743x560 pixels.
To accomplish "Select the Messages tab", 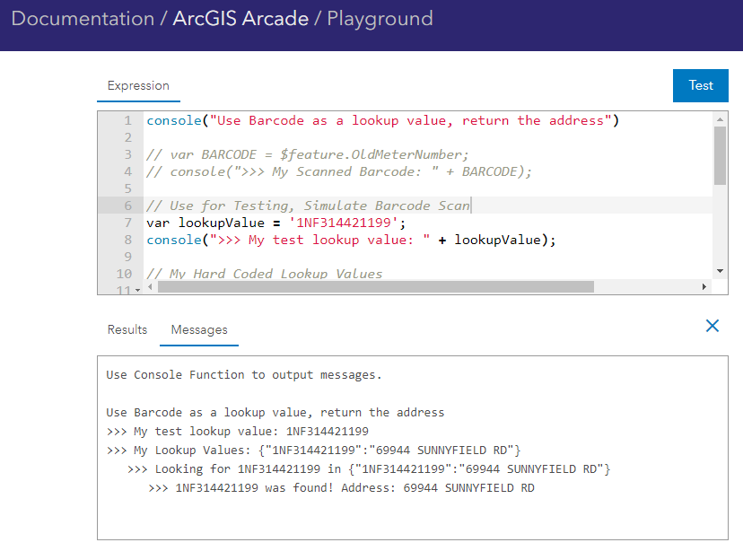I will pos(198,329).
